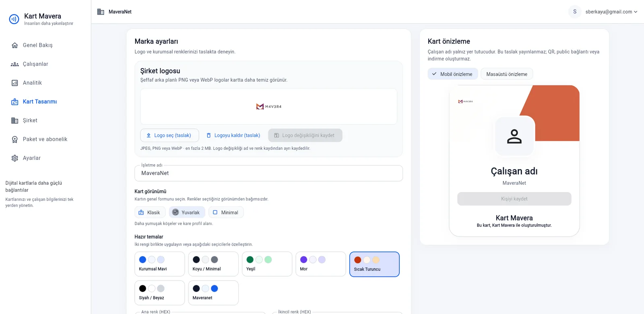The width and height of the screenshot is (644, 314).
Task: Click the person placeholder in card preview
Action: point(514,136)
